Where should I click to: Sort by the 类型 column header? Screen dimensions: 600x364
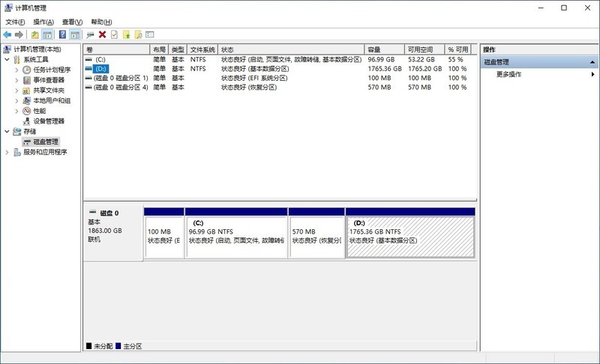[x=178, y=49]
